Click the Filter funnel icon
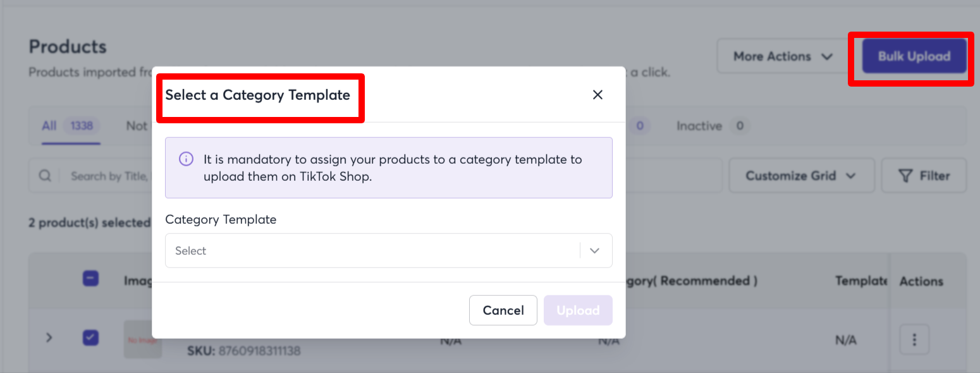Screen dimensions: 980x373 click(905, 176)
